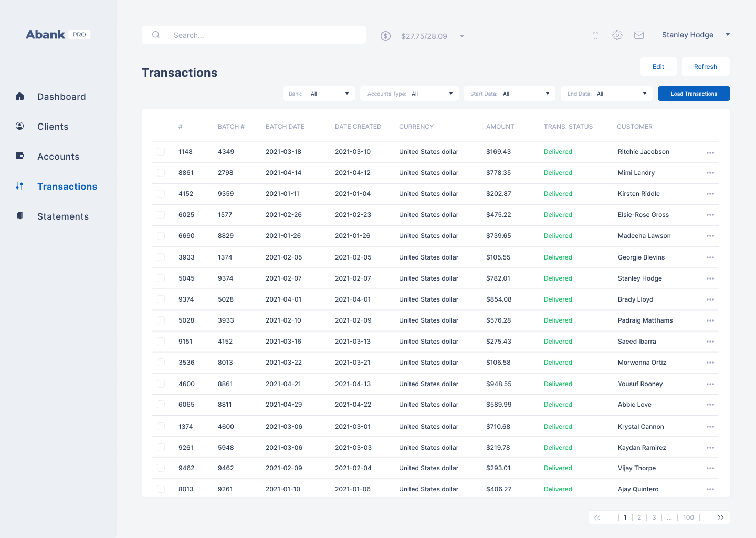756x538 pixels.
Task: Open row options for Ritchie Jacobson
Action: pyautogui.click(x=710, y=153)
